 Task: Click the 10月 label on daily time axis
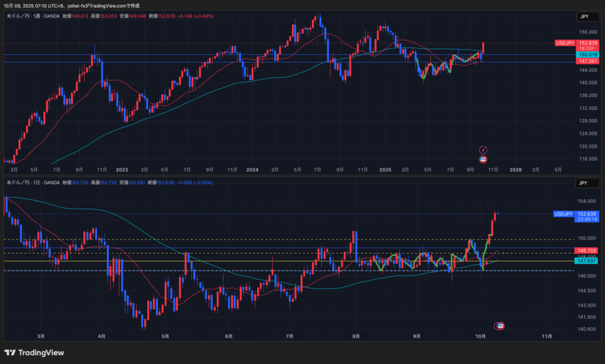point(480,336)
